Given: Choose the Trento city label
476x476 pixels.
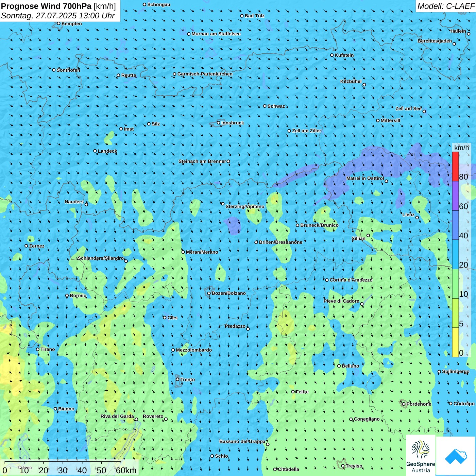Looking at the screenshot, I should coord(188,379).
